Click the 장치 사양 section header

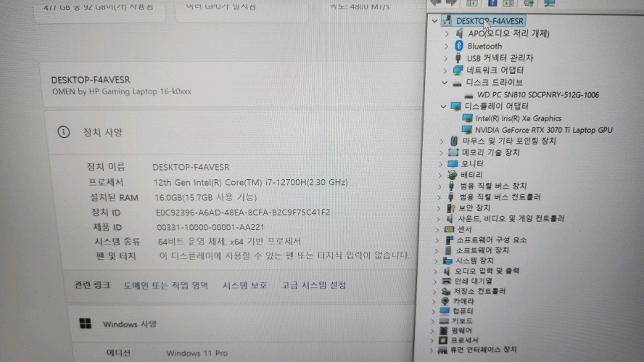[103, 132]
